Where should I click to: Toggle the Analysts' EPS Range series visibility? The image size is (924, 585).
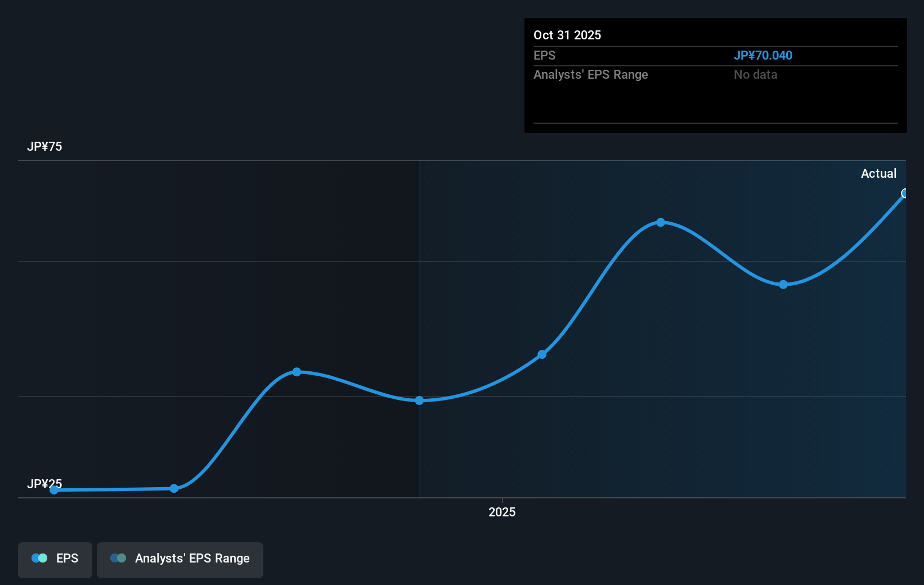(180, 559)
